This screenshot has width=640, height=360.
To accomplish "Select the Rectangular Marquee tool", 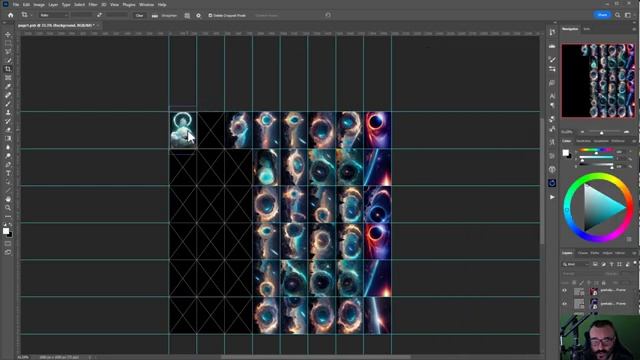I will [x=8, y=43].
